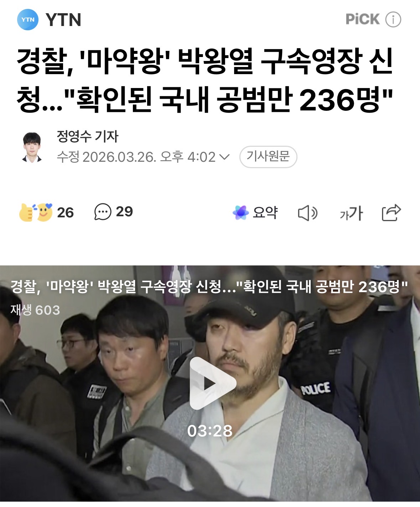Tap the thumbs-up reaction emoji icon
Screen dimensions: 420x507
point(27,212)
